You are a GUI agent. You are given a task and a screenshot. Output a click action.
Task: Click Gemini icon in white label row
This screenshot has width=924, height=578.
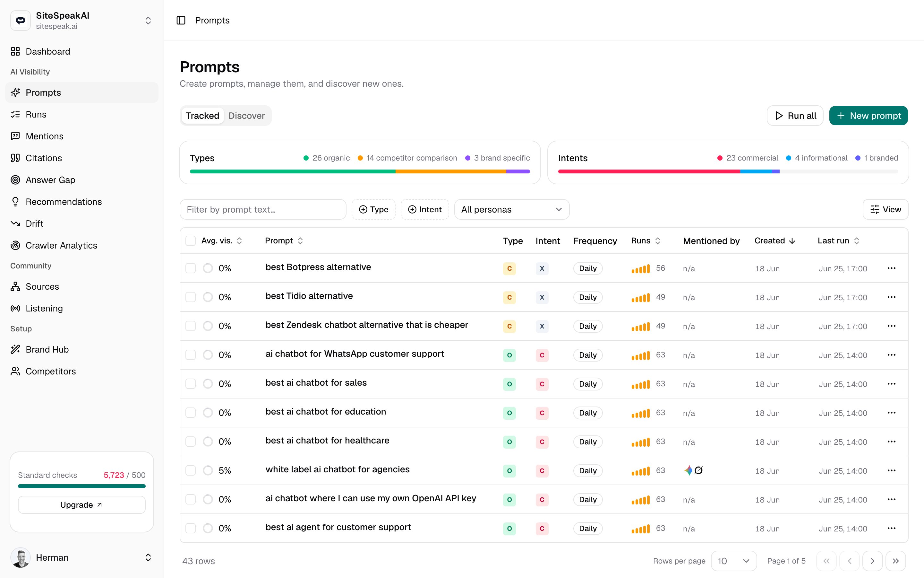coord(688,470)
